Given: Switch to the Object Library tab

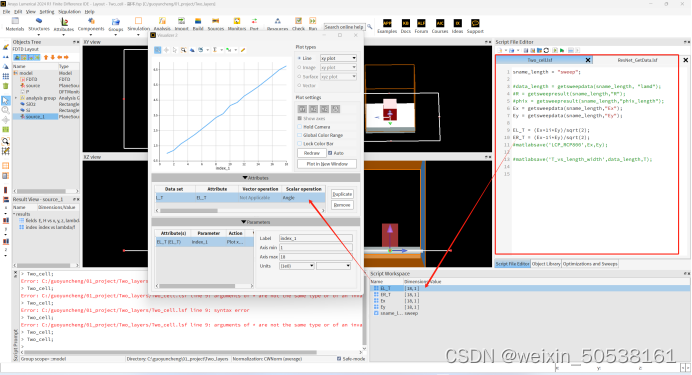Looking at the screenshot, I should [546, 264].
